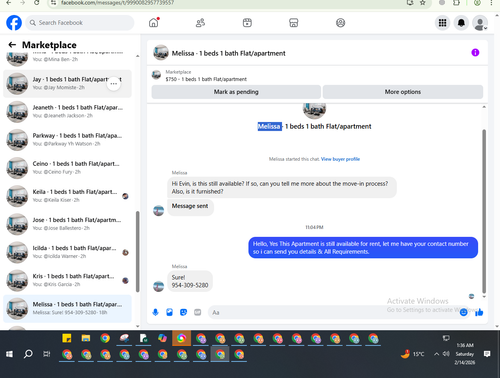500x378 pixels.
Task: Show hidden system tray icons
Action: (x=436, y=354)
